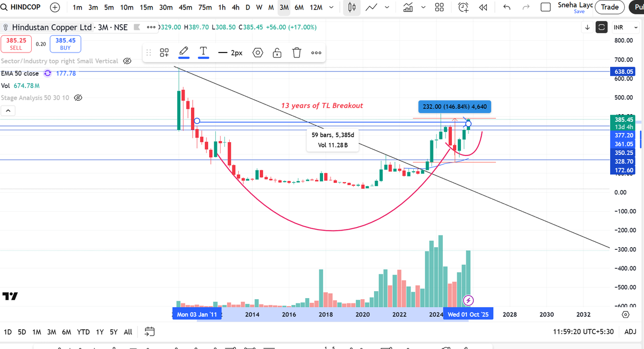Click the EMA 50 refresh icon
644x349 pixels.
point(47,73)
